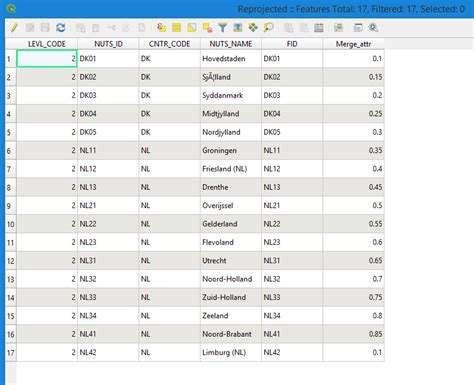Click the add feature icon
Screen dimensions: 474x385
[80, 28]
